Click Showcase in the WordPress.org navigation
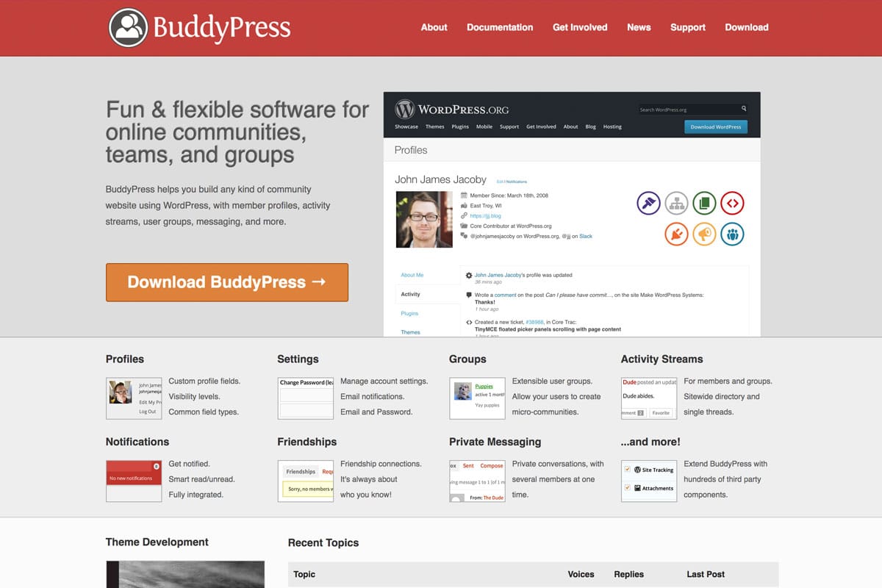Screen dimensions: 882x588 click(406, 126)
